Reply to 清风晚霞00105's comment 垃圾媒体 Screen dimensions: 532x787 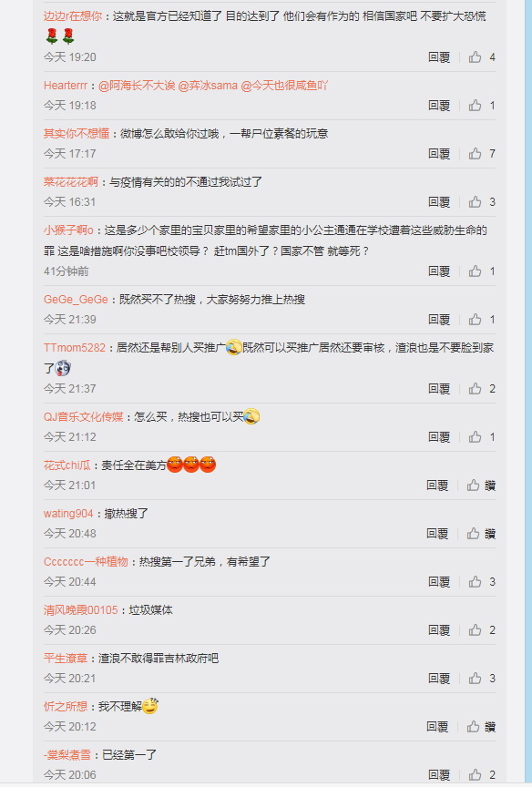[x=439, y=630]
